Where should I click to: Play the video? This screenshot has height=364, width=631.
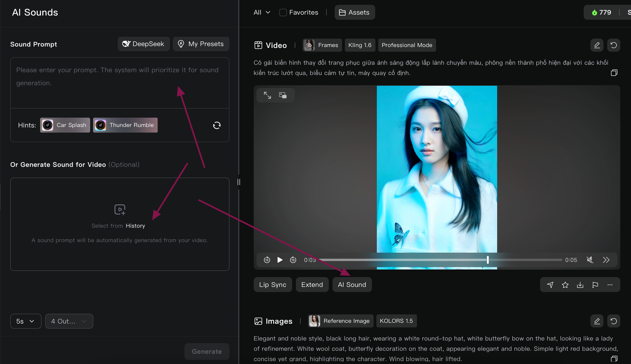[x=280, y=260]
